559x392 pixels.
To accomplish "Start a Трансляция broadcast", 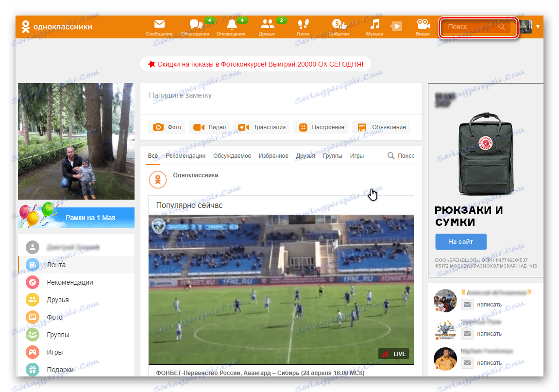I will point(262,127).
